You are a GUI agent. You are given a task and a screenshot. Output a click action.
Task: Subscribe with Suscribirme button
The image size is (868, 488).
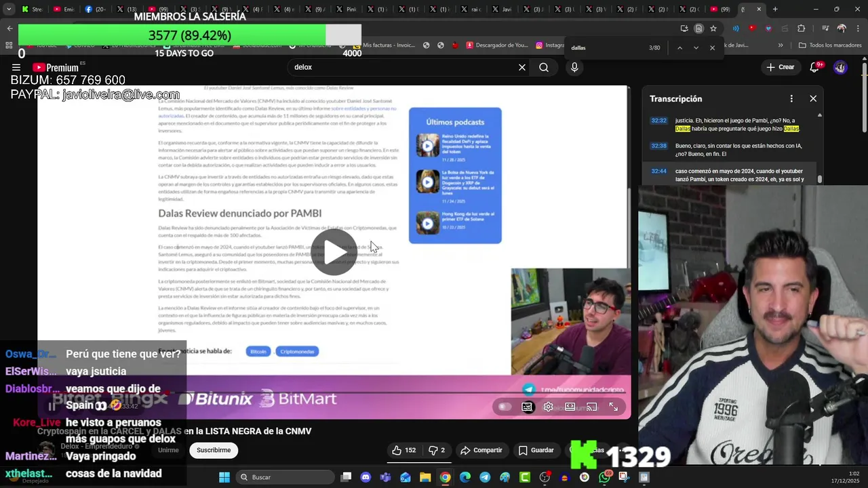click(x=214, y=450)
